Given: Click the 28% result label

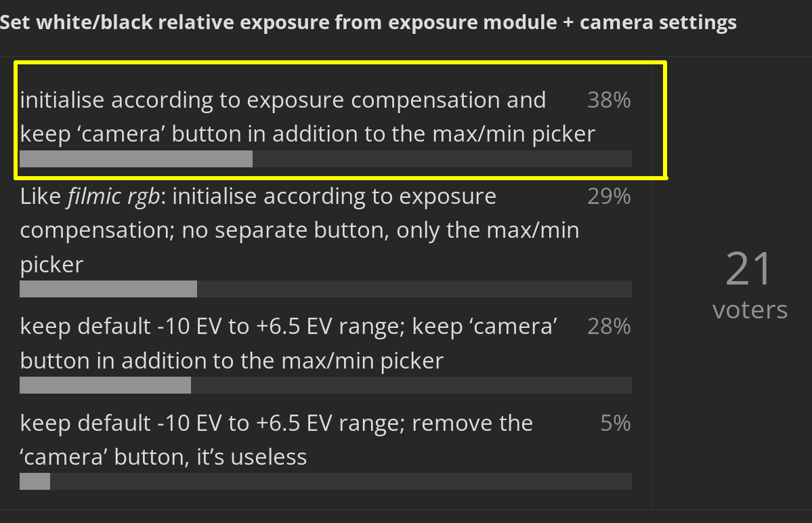Looking at the screenshot, I should [x=609, y=327].
